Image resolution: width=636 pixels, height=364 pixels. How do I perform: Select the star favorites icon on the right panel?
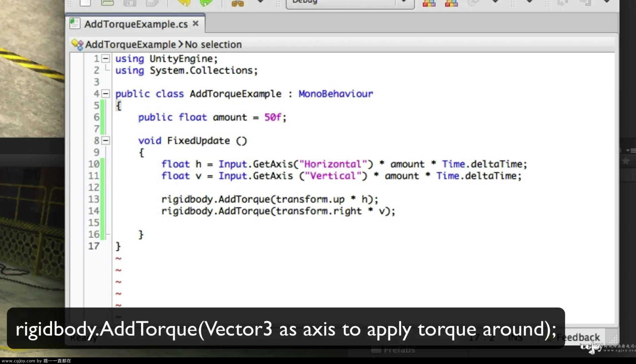625,161
